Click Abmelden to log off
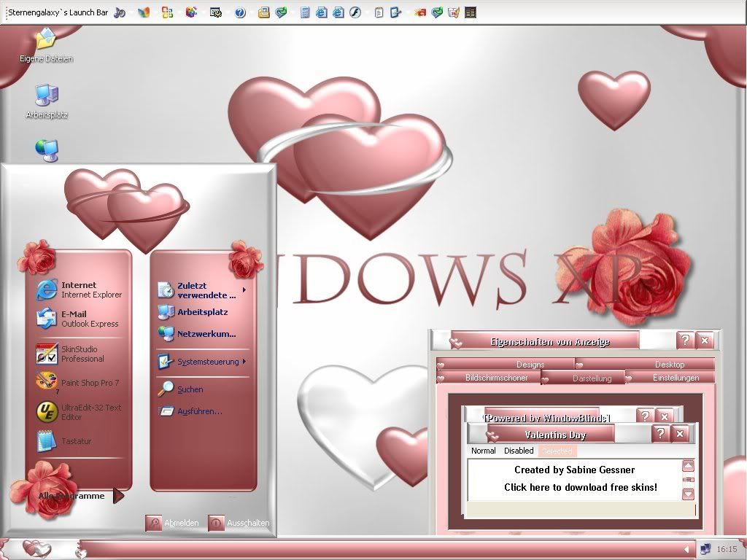 click(x=172, y=522)
